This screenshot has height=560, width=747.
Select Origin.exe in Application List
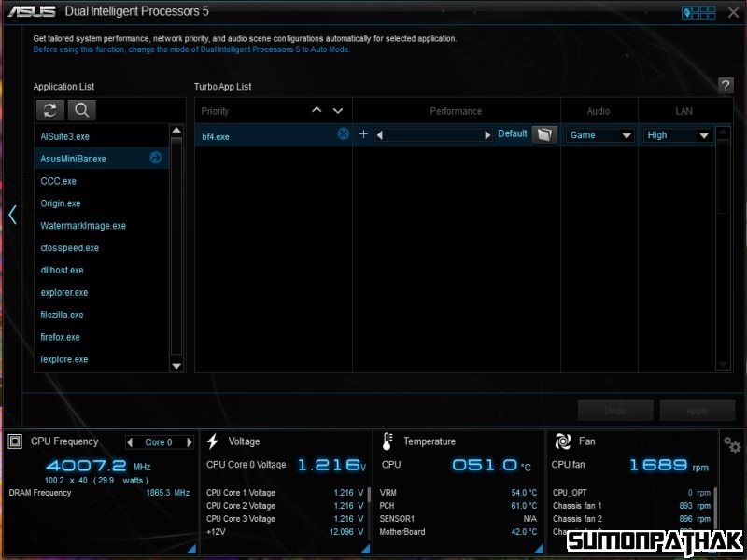102,203
